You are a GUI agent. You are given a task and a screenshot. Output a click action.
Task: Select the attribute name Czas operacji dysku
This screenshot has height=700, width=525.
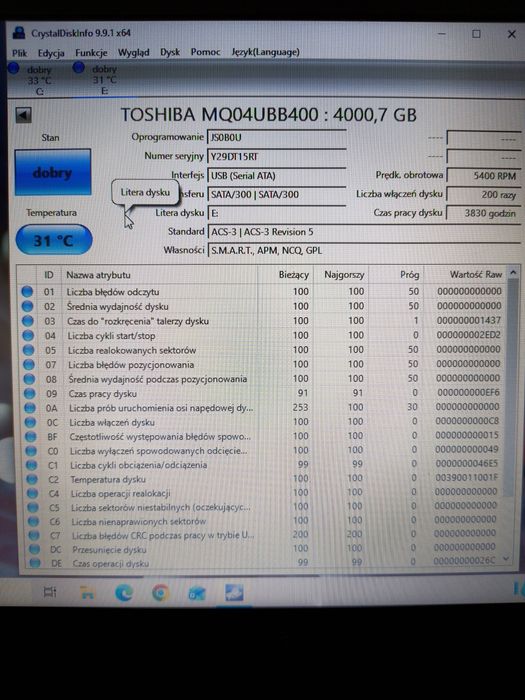point(110,563)
